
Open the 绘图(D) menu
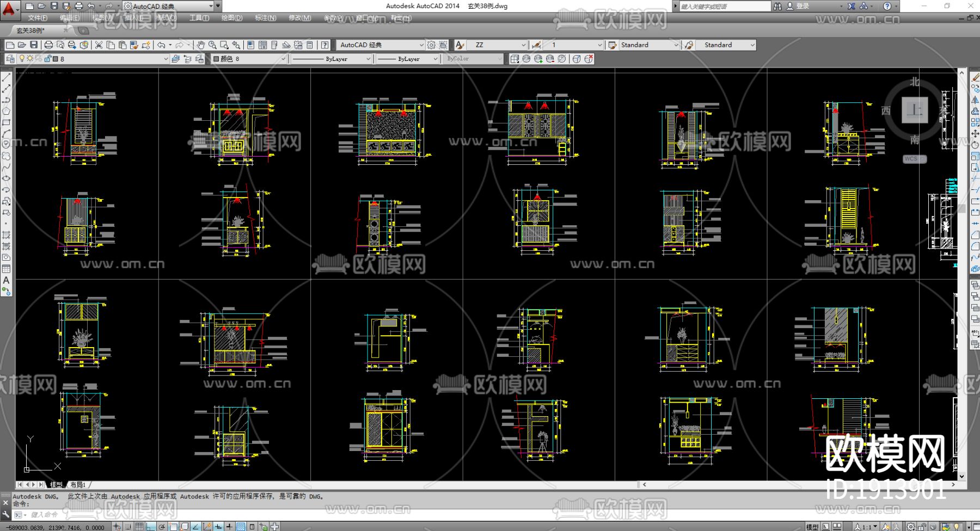(231, 18)
